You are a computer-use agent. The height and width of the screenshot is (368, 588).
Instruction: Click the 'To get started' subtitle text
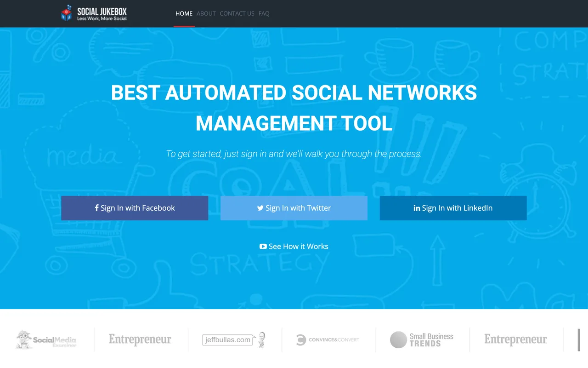(x=294, y=154)
